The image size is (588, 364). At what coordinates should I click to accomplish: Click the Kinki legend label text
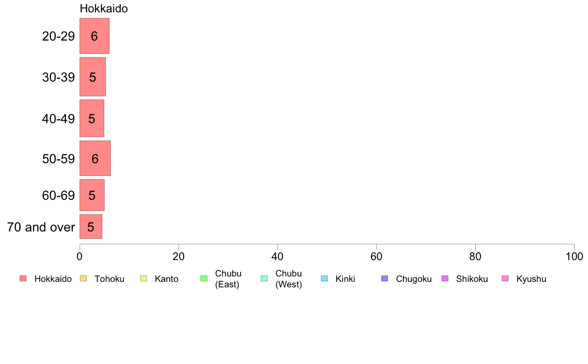pos(345,279)
